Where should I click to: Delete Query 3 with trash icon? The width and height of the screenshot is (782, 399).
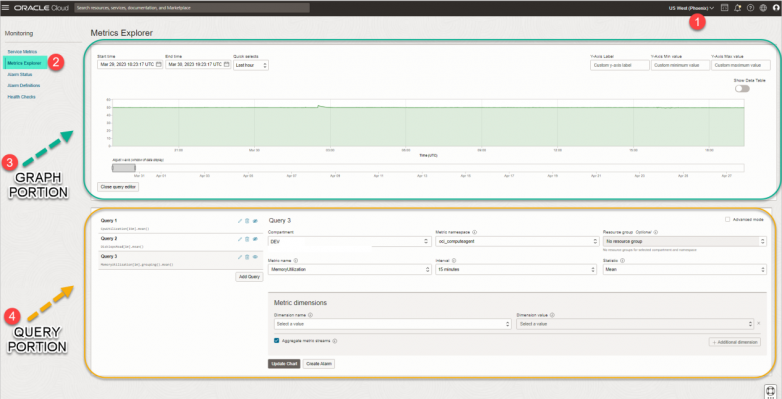[x=247, y=257]
